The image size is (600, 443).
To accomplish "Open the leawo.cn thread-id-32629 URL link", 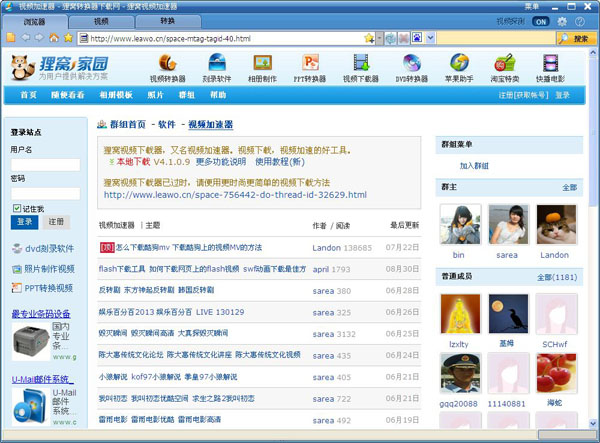I will 235,195.
